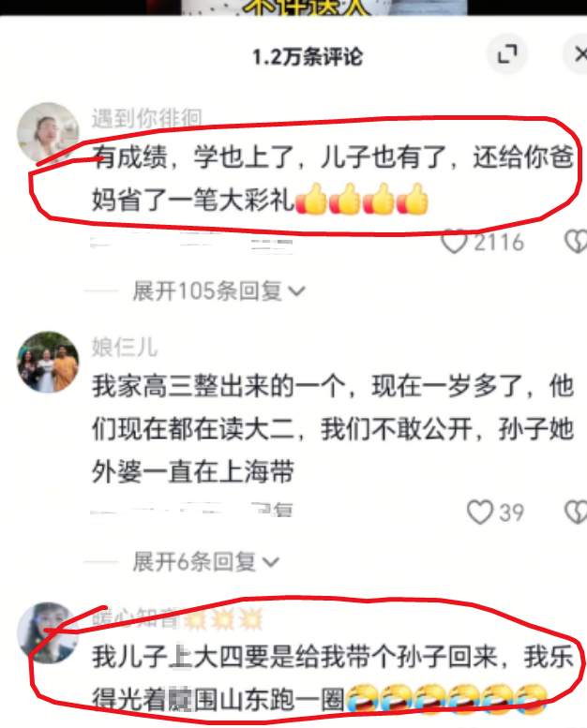Expand 展开6条回复 replies

[205, 562]
